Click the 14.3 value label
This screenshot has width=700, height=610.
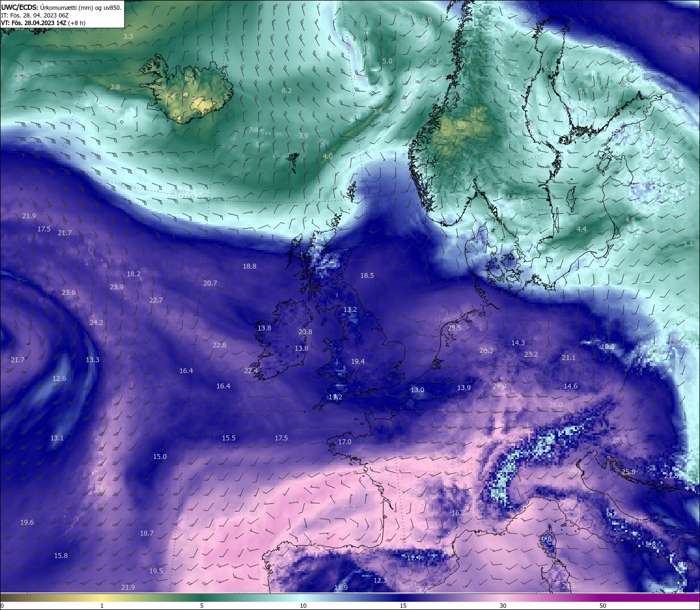coord(518,343)
